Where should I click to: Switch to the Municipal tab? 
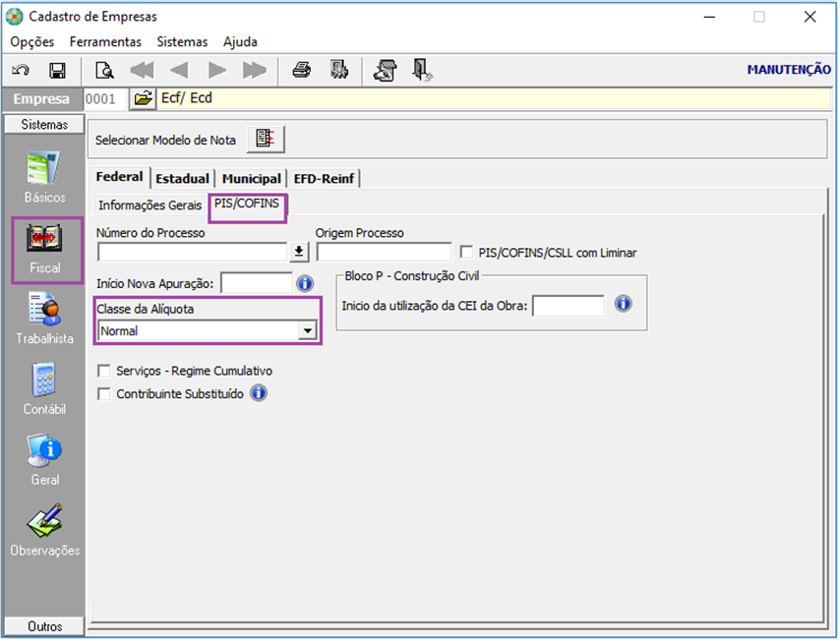251,178
